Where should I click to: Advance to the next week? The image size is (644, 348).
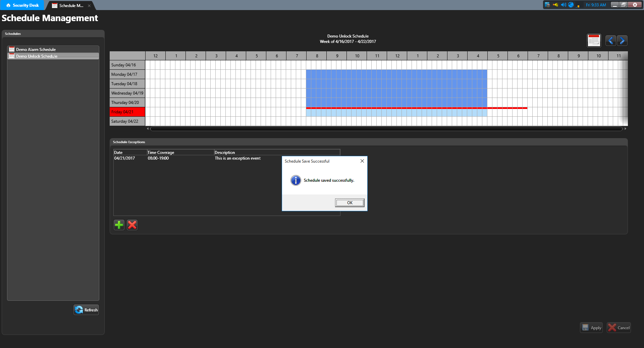[x=622, y=41]
